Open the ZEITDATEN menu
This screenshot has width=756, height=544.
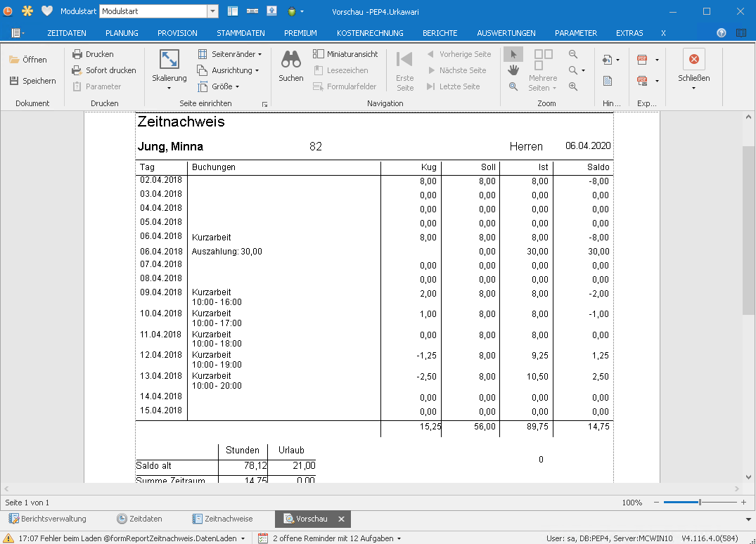coord(67,33)
